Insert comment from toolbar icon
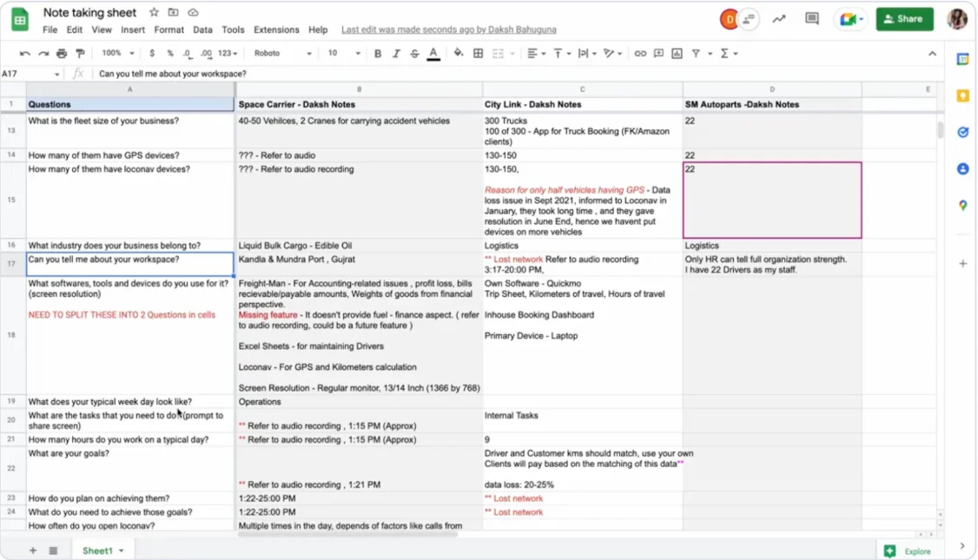 click(x=658, y=54)
